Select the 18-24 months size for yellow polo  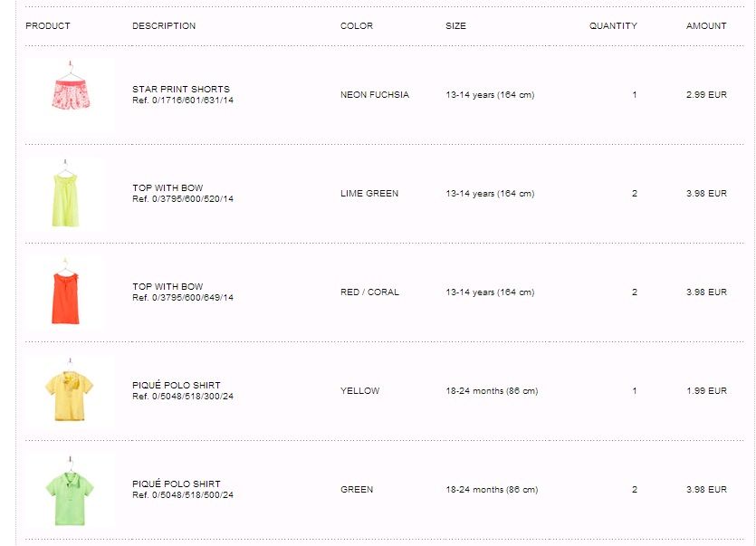492,391
